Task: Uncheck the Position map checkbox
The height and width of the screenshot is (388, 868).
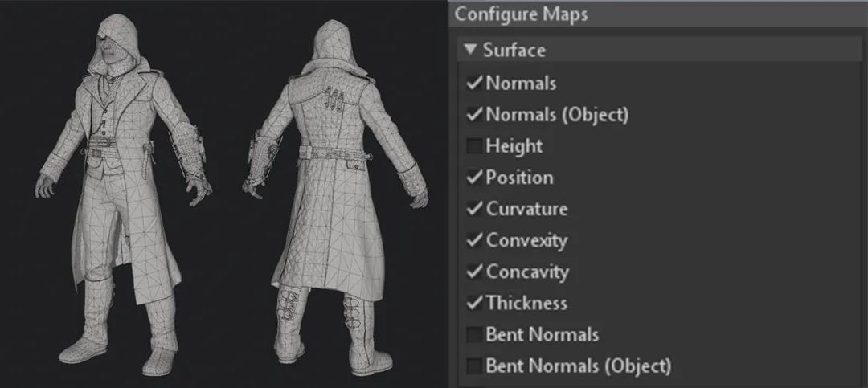Action: click(474, 178)
